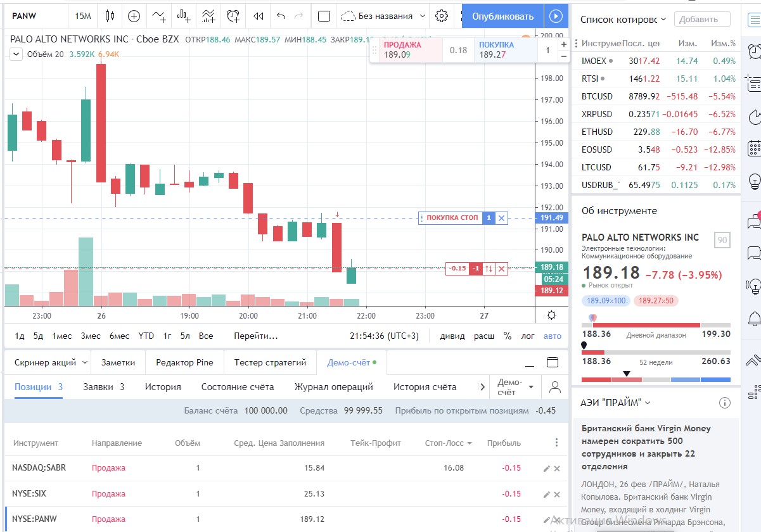Open news panel info icon
761x532 pixels.
(x=725, y=403)
